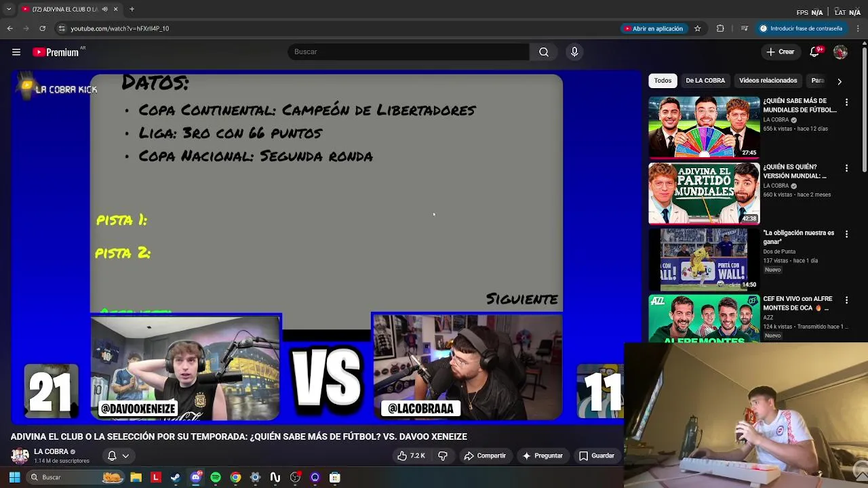868x488 pixels.
Task: Click the YouTube search input field
Action: point(408,52)
